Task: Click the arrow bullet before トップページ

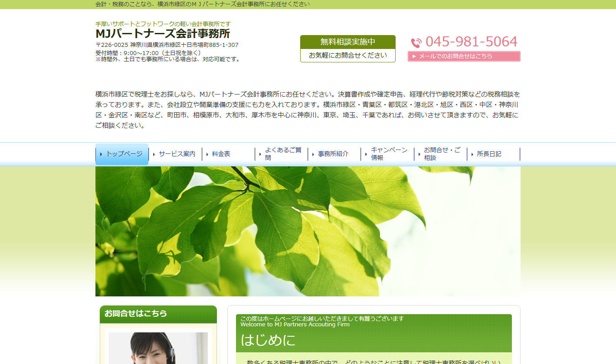Action: (101, 154)
